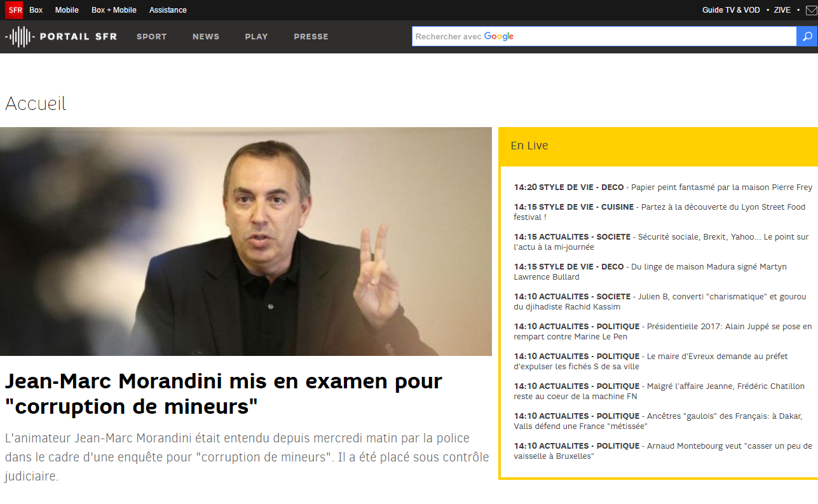Focus the Rechercher avec Google search field

coord(604,36)
